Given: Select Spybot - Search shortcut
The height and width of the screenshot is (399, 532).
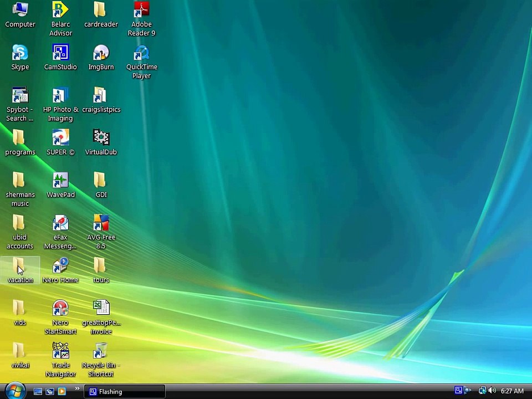Looking at the screenshot, I should (x=20, y=104).
